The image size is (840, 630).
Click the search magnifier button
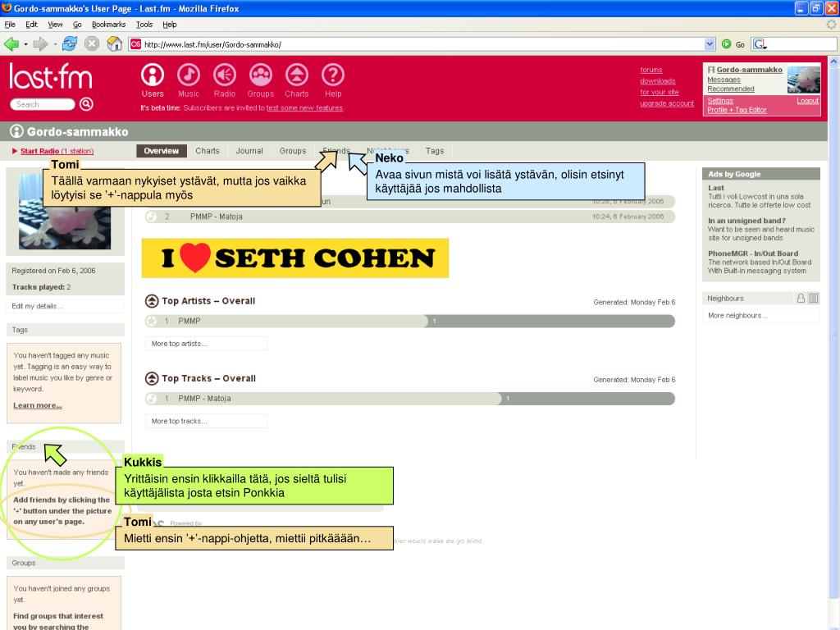[86, 104]
